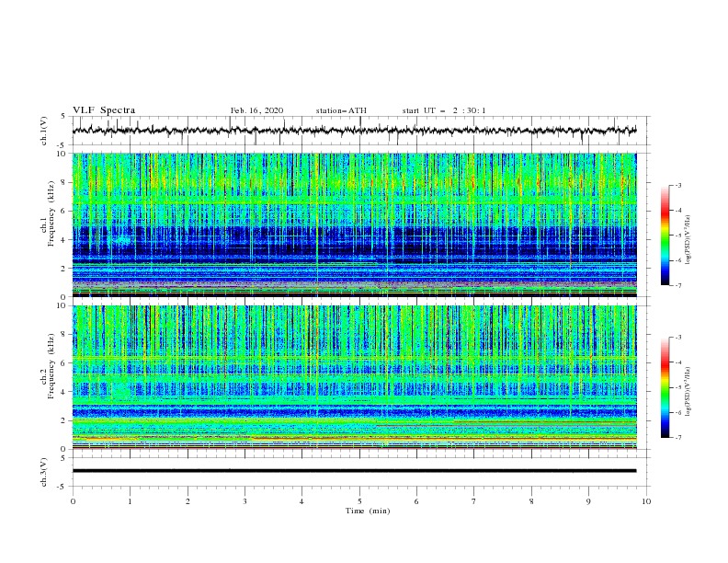The height and width of the screenshot is (563, 728).
Task: Click the '7' label on the time axis
Action: tap(474, 501)
